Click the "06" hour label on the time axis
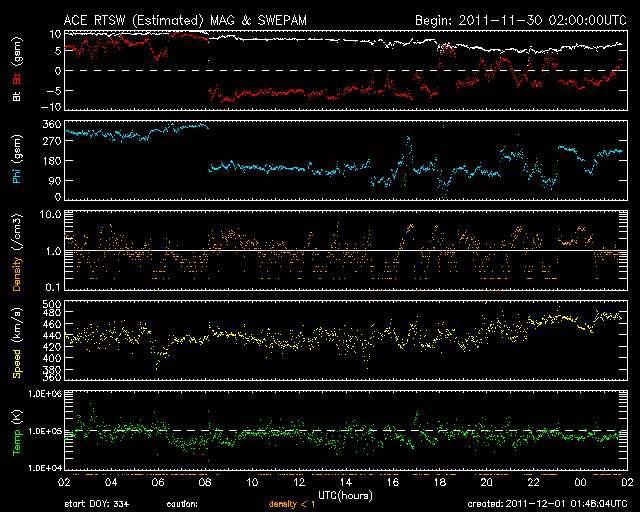This screenshot has height=512, width=640. 158,482
